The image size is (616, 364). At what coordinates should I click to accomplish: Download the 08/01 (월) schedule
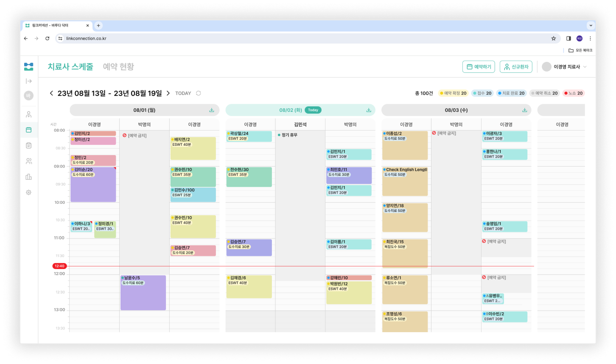(211, 110)
